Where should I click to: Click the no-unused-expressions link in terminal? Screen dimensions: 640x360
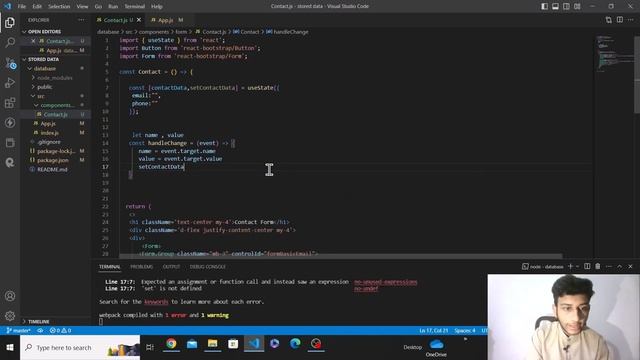pos(386,282)
